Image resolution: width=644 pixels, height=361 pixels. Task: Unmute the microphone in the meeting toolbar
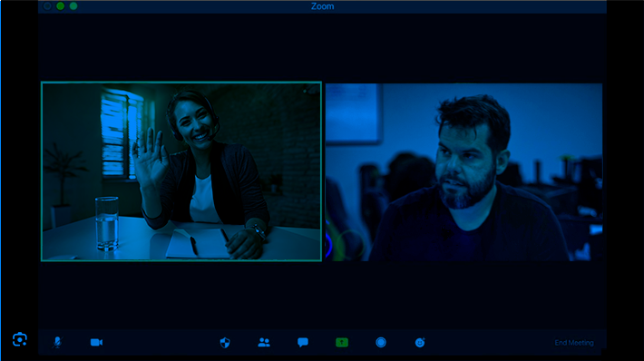click(x=57, y=342)
